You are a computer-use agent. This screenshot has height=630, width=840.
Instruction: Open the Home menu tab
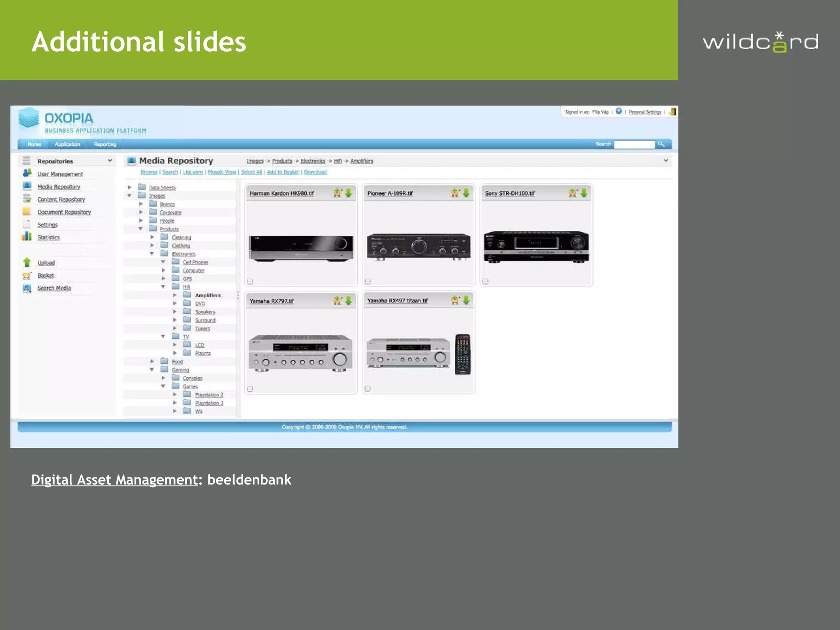[34, 144]
